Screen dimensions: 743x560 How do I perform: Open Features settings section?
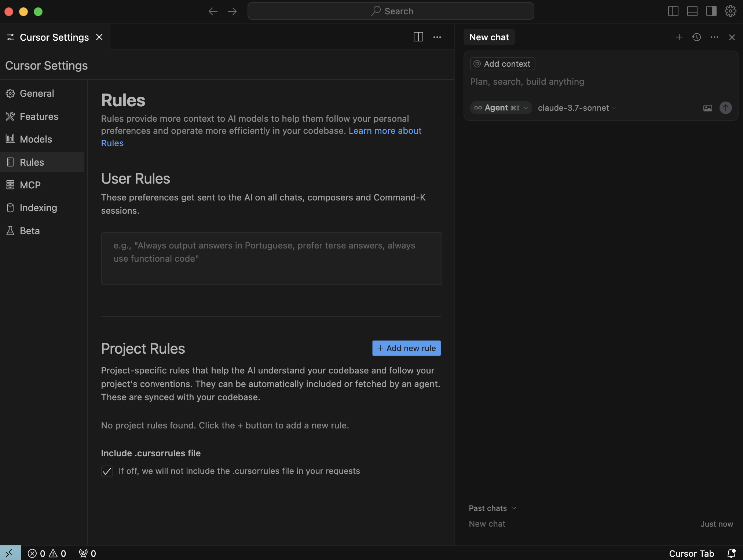click(42, 117)
